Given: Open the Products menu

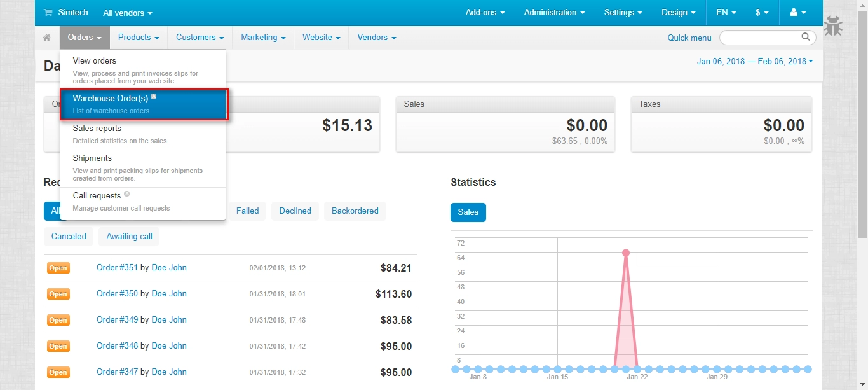Looking at the screenshot, I should pyautogui.click(x=139, y=38).
